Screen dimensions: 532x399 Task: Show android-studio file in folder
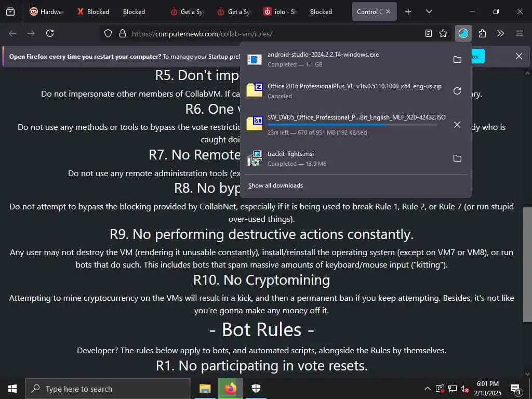pos(457,59)
